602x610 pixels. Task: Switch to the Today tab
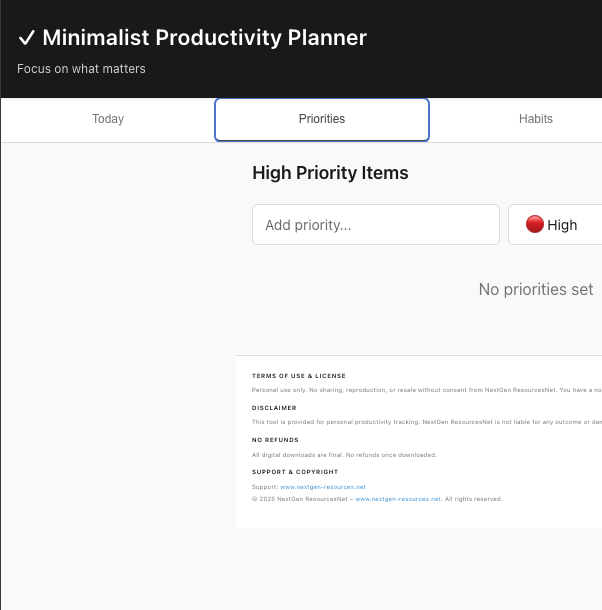pyautogui.click(x=108, y=119)
